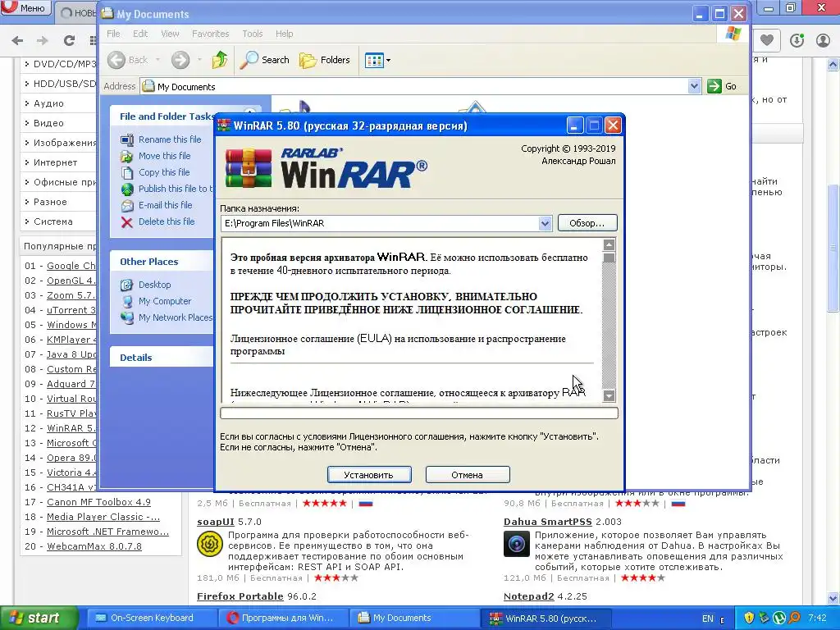
Task: Click the browser reload icon
Action: pyautogui.click(x=69, y=40)
